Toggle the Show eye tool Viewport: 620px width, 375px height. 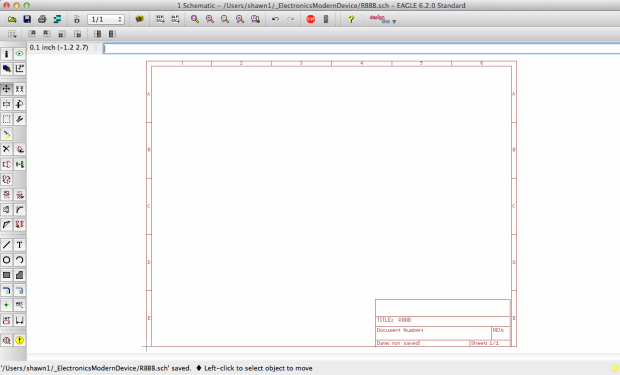click(x=19, y=54)
